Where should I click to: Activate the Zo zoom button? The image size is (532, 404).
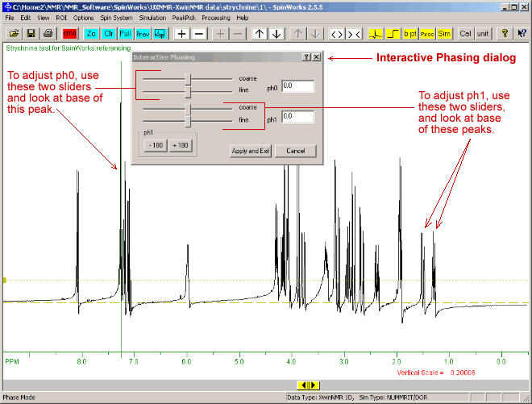click(91, 34)
